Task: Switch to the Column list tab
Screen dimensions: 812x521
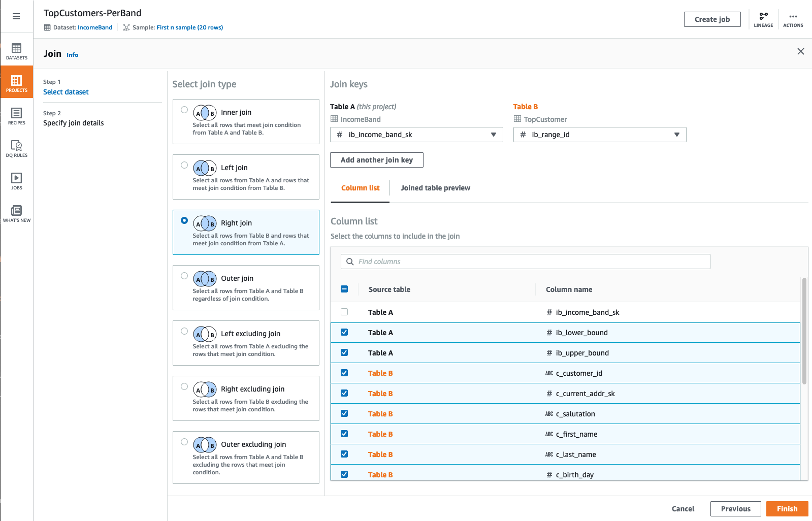Action: (360, 188)
